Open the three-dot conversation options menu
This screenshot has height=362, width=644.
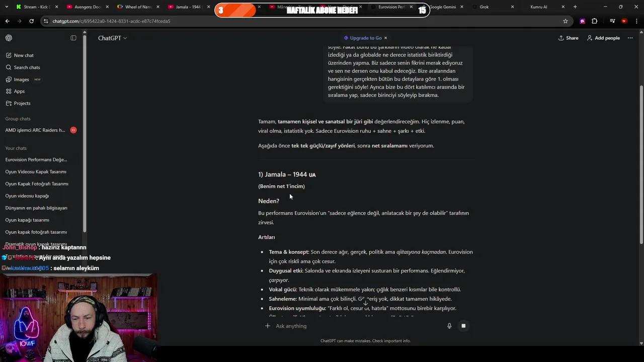[x=630, y=38]
